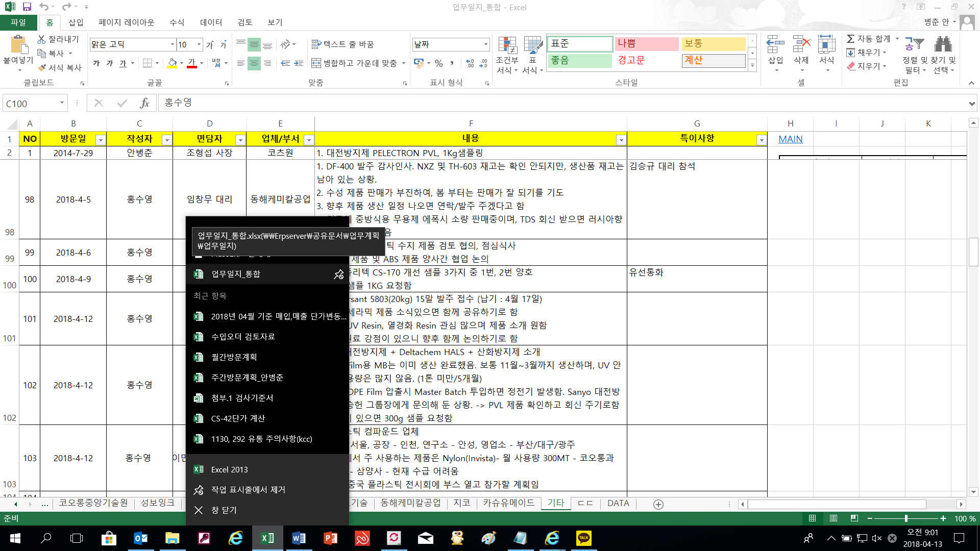
Task: Click the Save icon in quick access toolbar
Action: pos(27,7)
